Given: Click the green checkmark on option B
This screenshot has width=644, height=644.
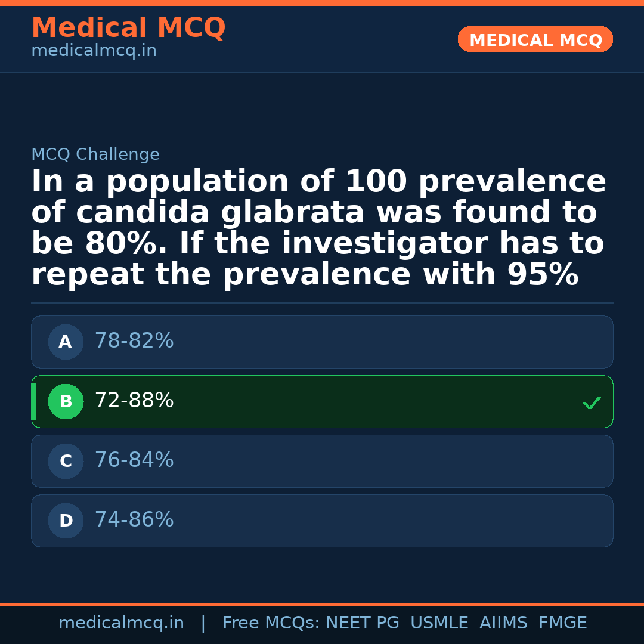Looking at the screenshot, I should [592, 403].
